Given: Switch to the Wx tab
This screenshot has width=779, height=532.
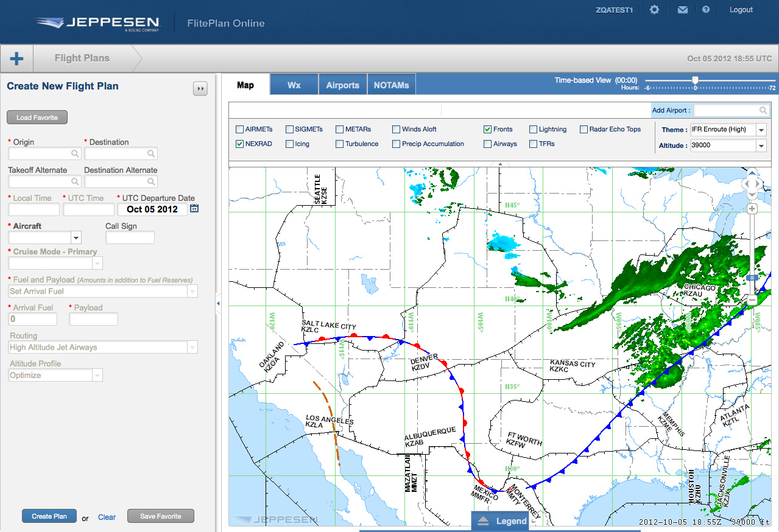Looking at the screenshot, I should coord(294,85).
